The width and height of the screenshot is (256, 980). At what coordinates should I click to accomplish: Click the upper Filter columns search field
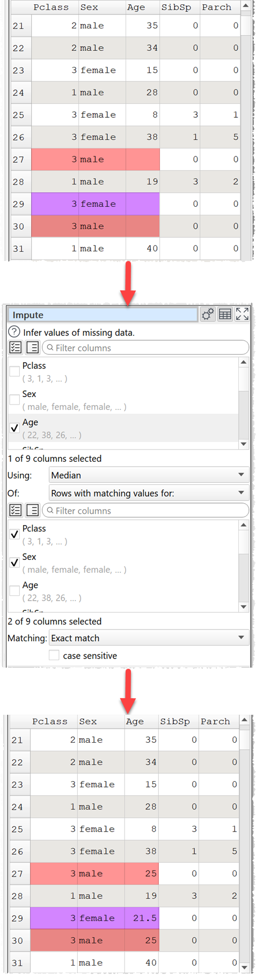(x=145, y=348)
